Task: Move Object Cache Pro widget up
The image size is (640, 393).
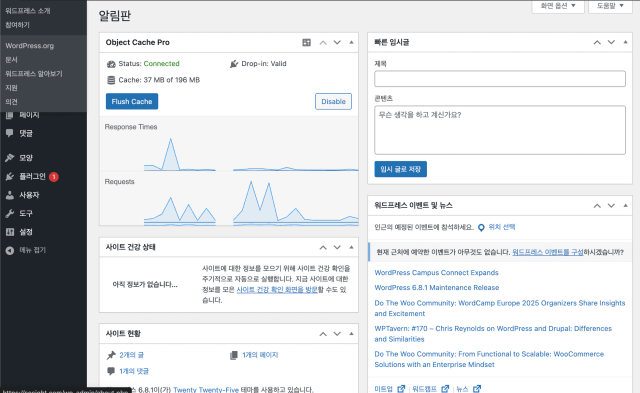Action: [x=323, y=42]
